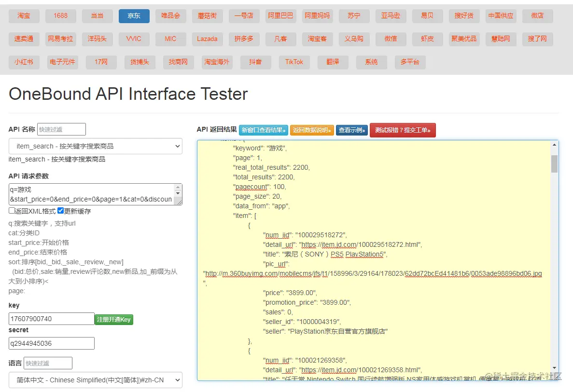Select the TikTok platform tab
The width and height of the screenshot is (573, 392).
[x=294, y=62]
